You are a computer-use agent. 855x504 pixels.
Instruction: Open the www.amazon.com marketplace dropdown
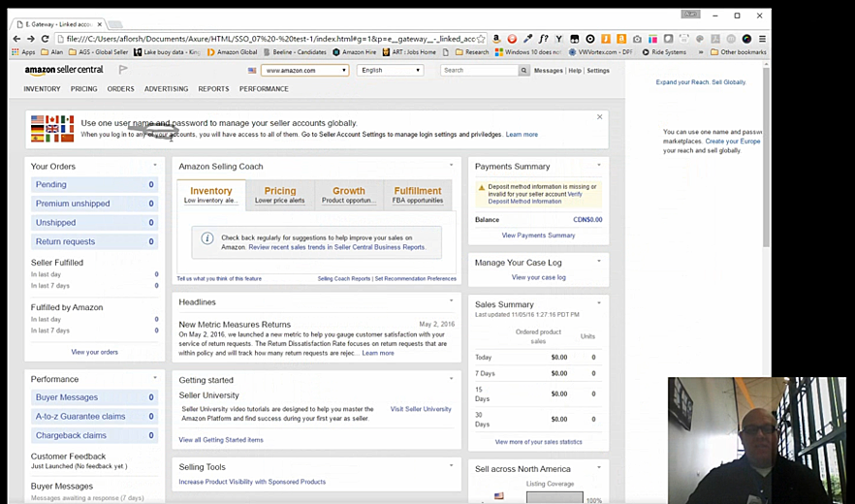coord(304,71)
